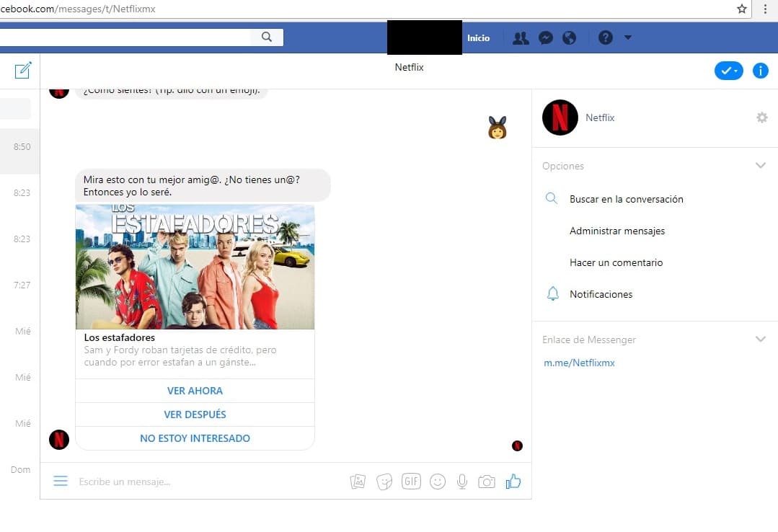Click the compose new message icon

coord(23,70)
